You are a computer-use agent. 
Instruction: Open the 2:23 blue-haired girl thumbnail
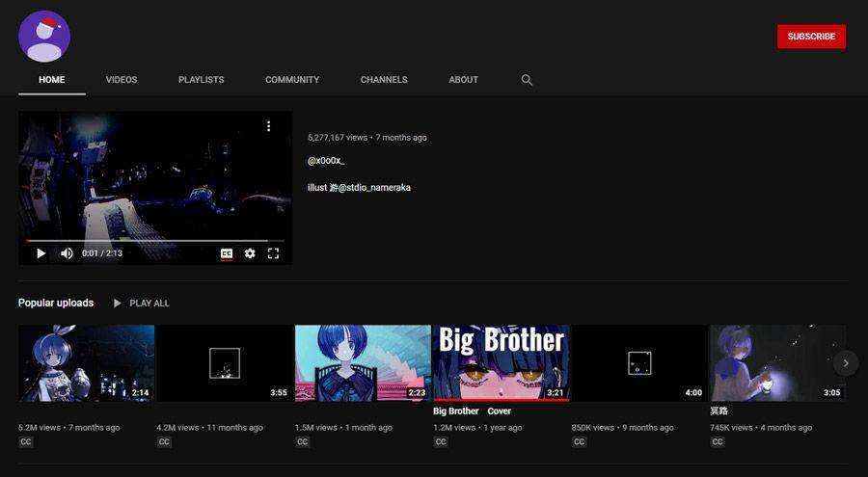[x=364, y=363]
